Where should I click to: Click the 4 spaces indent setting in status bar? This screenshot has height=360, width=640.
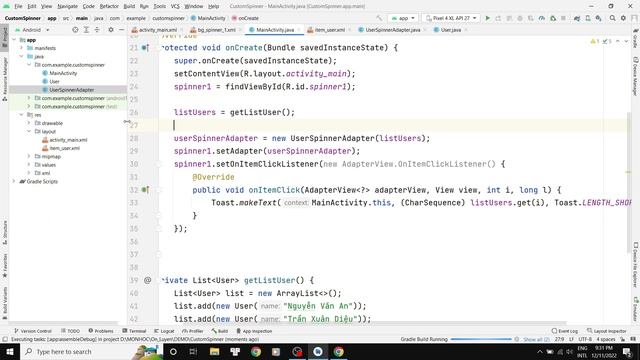coord(606,339)
